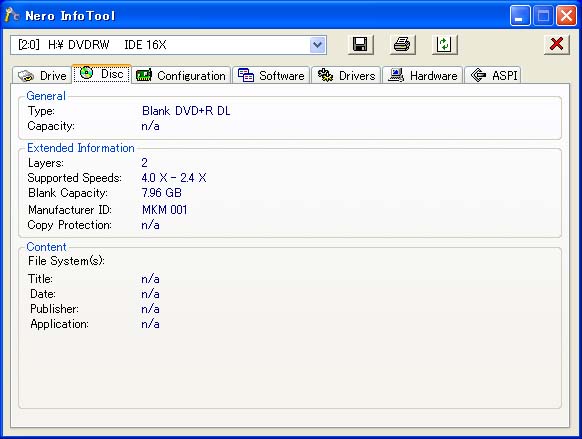Click the 7.96 GB blank capacity value
This screenshot has height=439, width=582.
161,193
